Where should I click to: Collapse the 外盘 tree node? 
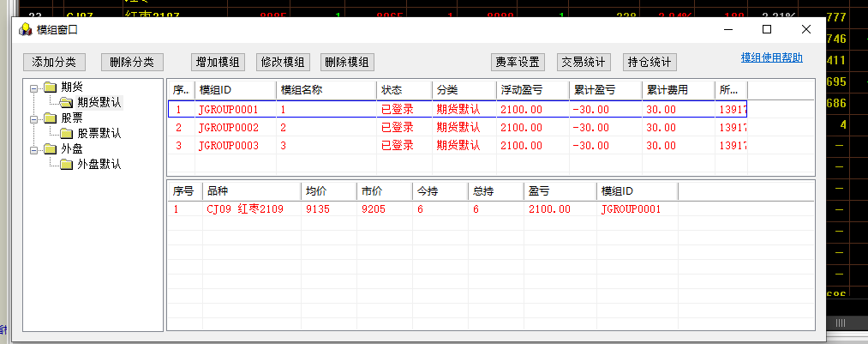click(x=34, y=149)
